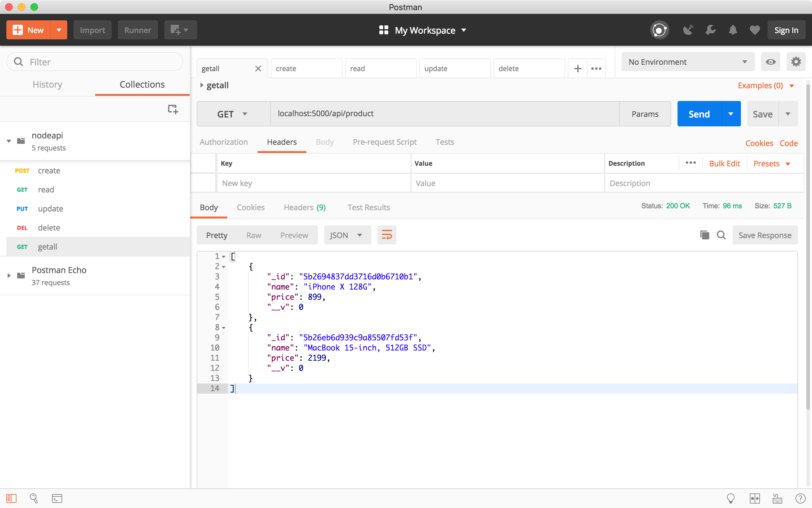Switch to the History tab
The image size is (812, 508).
tap(47, 84)
